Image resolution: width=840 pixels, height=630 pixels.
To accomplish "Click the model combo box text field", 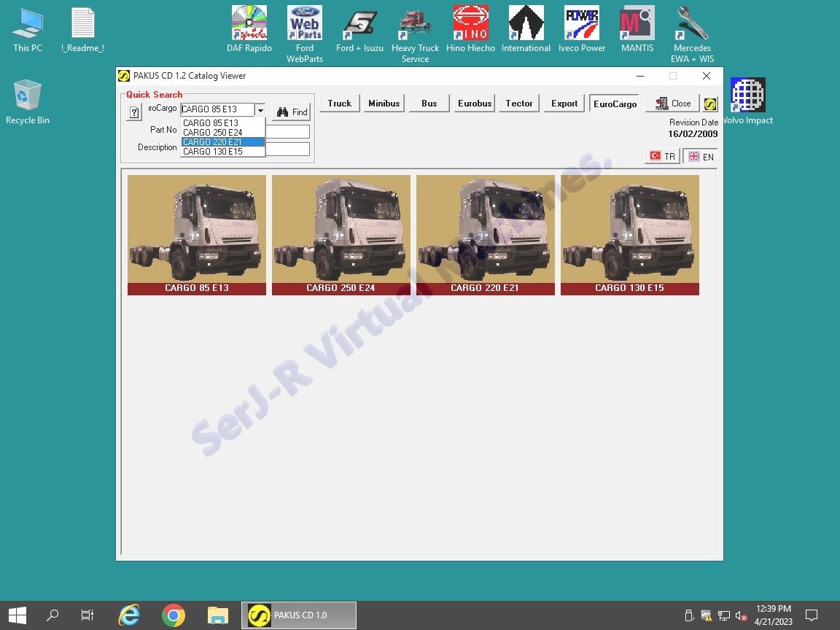I will click(x=217, y=109).
